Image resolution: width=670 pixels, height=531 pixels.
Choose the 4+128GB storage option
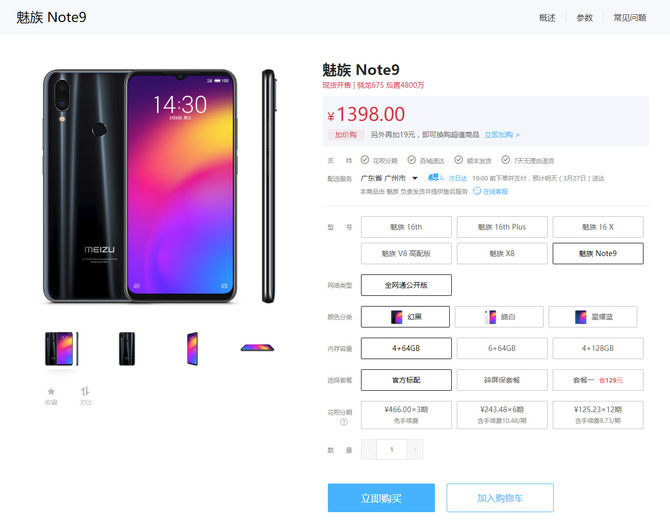coord(598,348)
